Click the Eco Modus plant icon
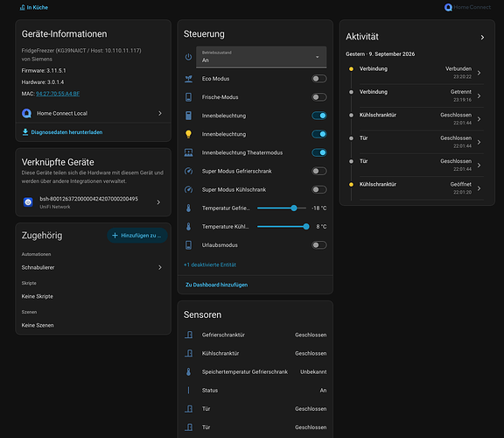 click(x=189, y=79)
